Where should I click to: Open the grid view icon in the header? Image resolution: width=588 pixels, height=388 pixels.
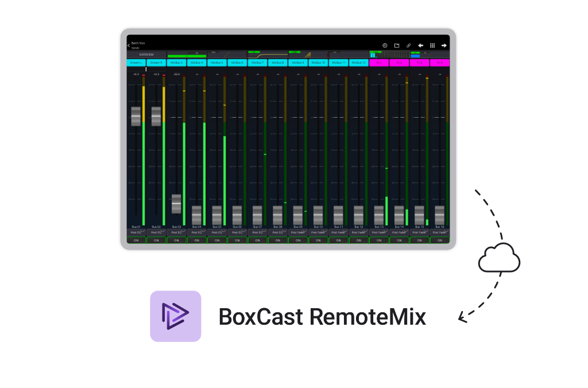(x=432, y=45)
